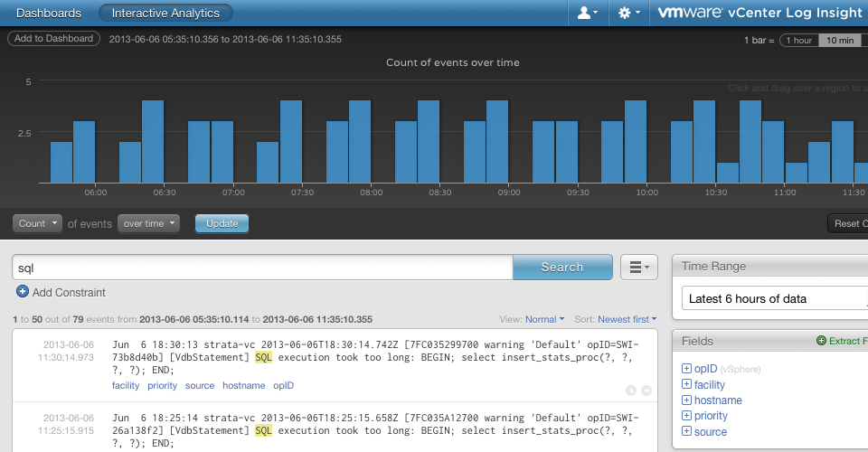
Task: Click the source link under first event
Action: 200,386
